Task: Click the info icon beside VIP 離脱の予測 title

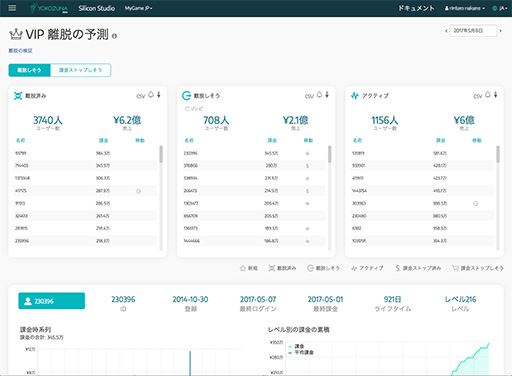Action: click(x=114, y=36)
